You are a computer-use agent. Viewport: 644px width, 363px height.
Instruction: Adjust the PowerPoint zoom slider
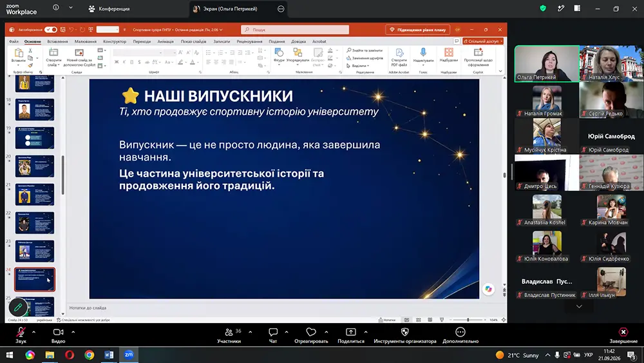point(468,320)
